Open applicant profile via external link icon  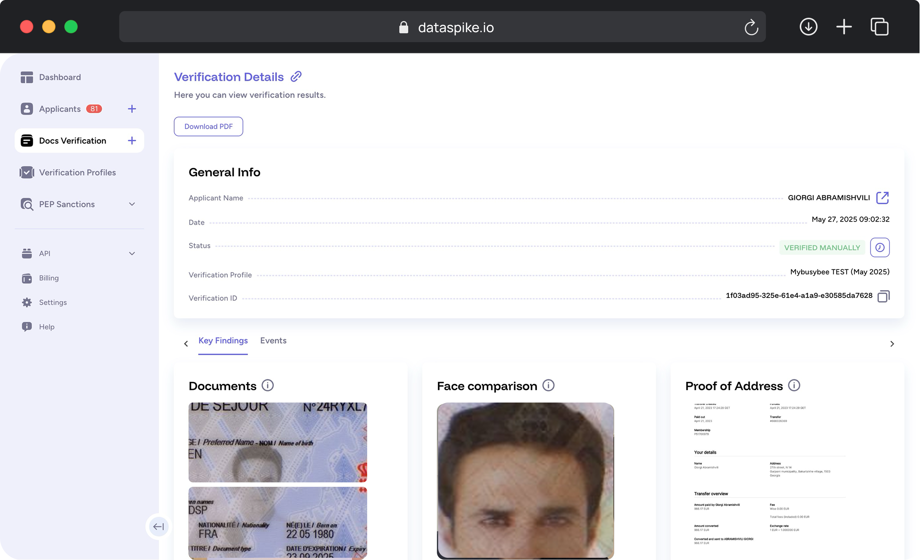[882, 197]
